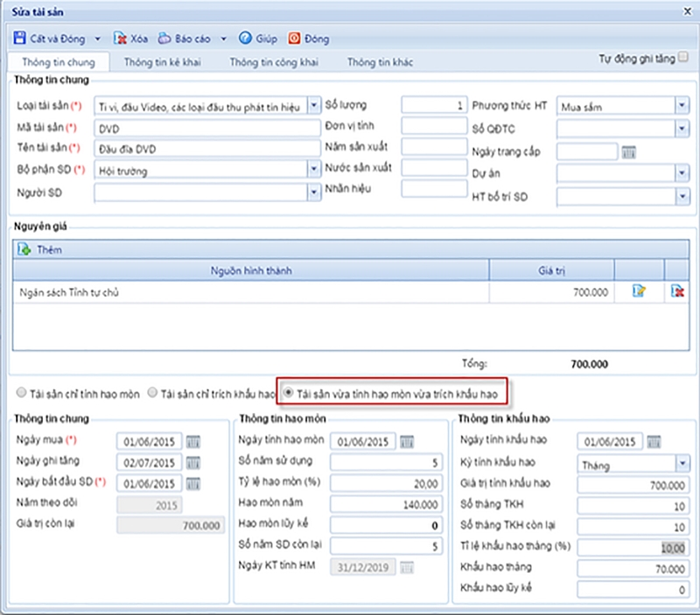The height and width of the screenshot is (615, 700).
Task: Click the Khấu hao lũy kế field
Action: point(633,590)
